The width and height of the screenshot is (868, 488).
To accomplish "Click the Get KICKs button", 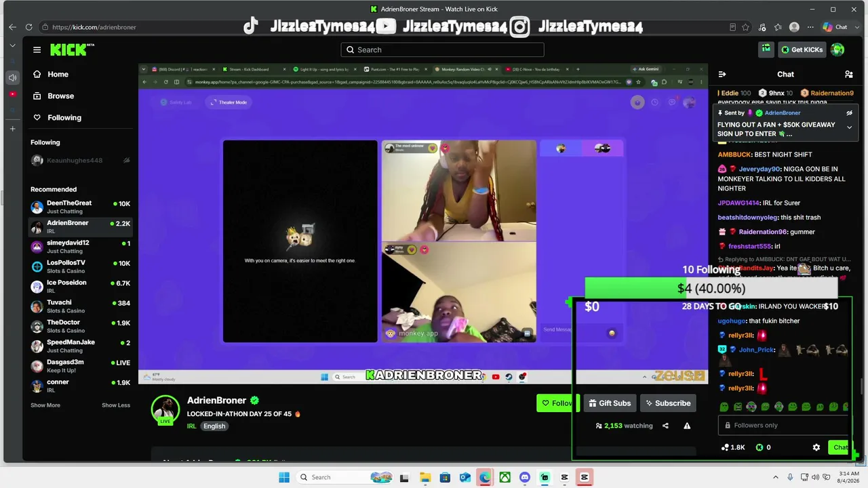I will (x=802, y=49).
